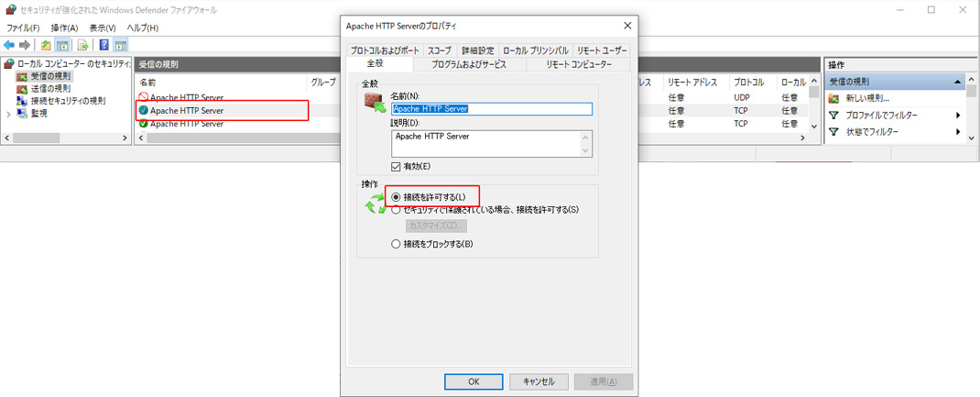Select the 全般 tab
This screenshot has width=980, height=397.
coord(379,64)
